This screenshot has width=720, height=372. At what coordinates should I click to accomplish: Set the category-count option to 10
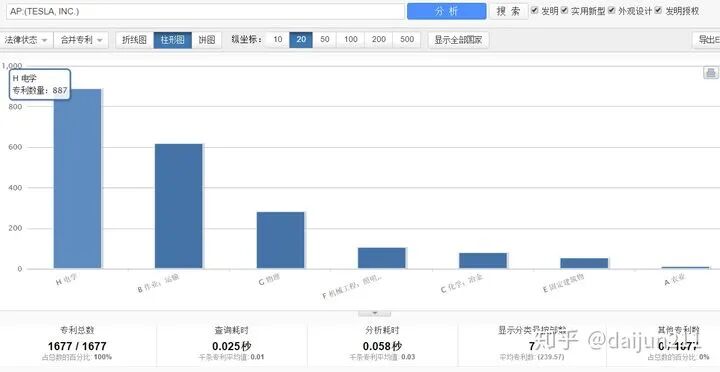(278, 39)
